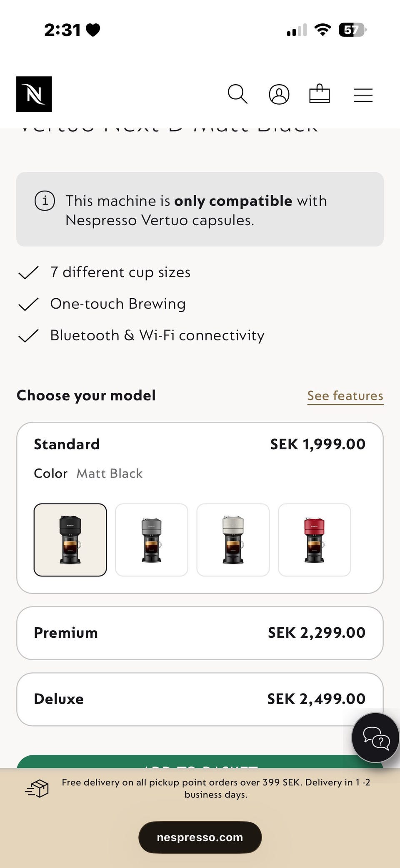Open the search magnifier icon
The height and width of the screenshot is (868, 400).
[237, 94]
